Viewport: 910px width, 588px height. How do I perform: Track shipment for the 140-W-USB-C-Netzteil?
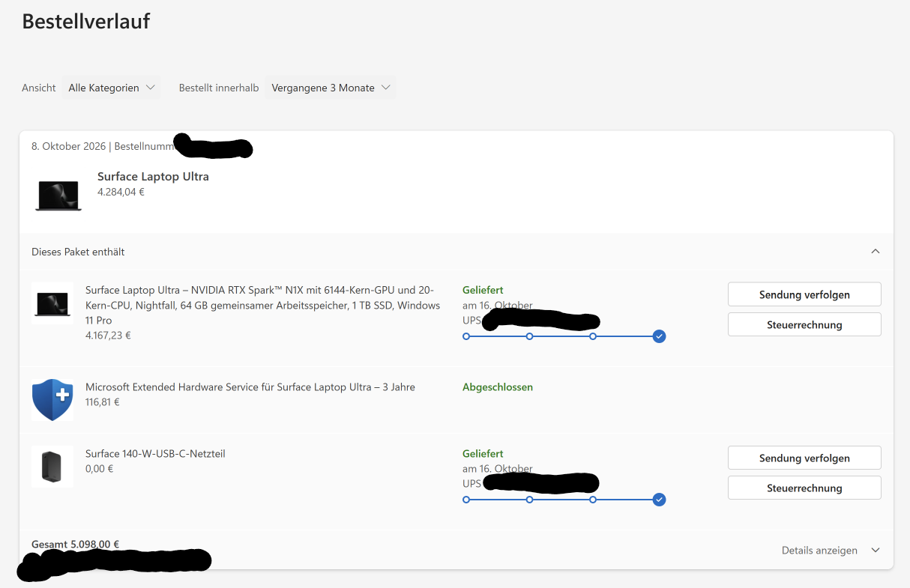[x=804, y=458]
